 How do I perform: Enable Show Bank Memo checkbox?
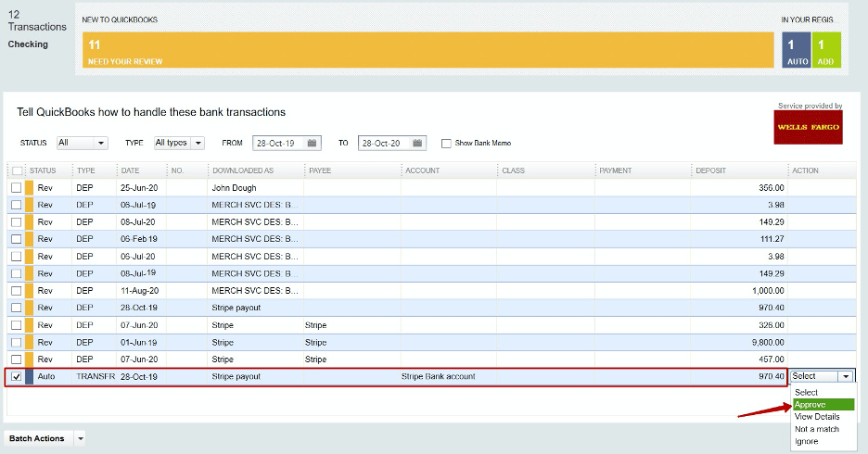[446, 144]
